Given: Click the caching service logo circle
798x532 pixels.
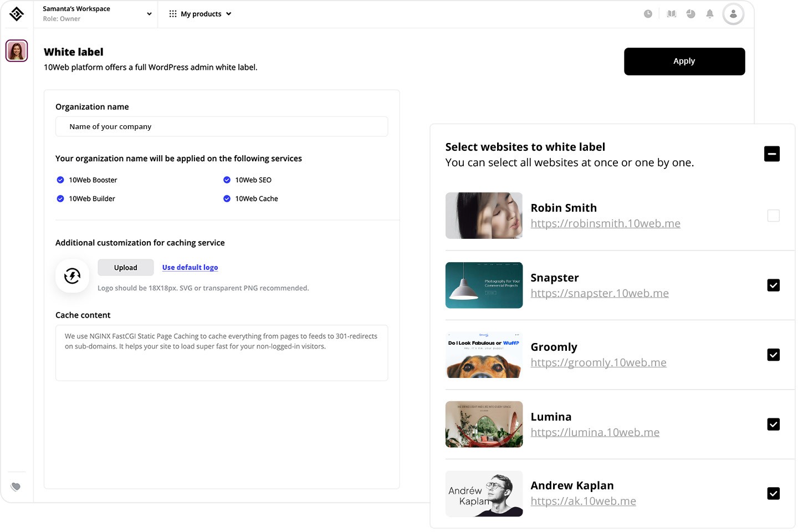Looking at the screenshot, I should 72,275.
